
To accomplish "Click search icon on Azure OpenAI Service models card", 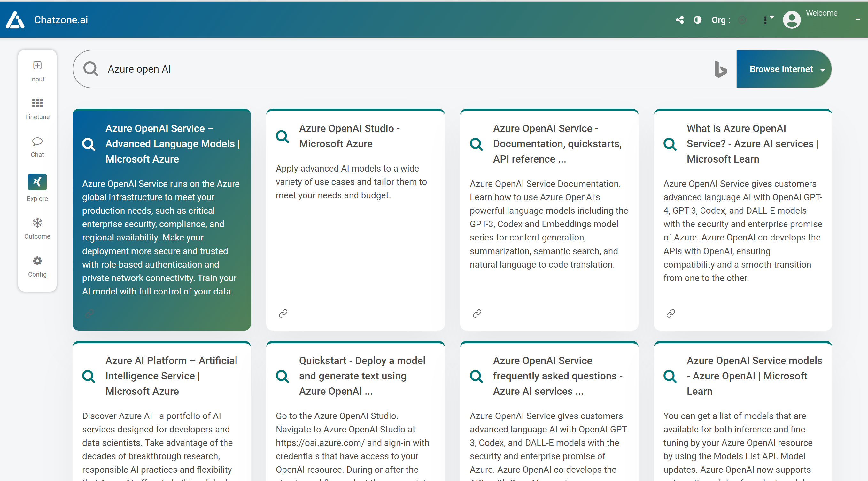I will 670,376.
